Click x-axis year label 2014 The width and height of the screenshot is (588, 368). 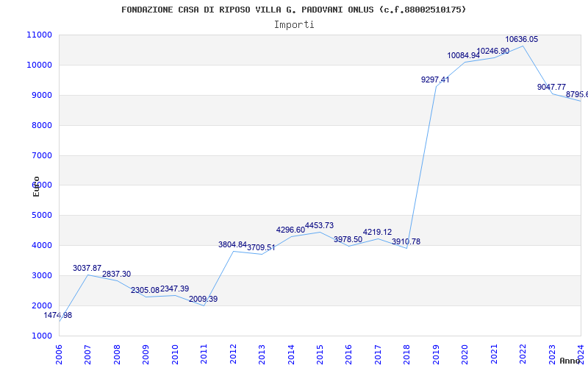coord(290,354)
